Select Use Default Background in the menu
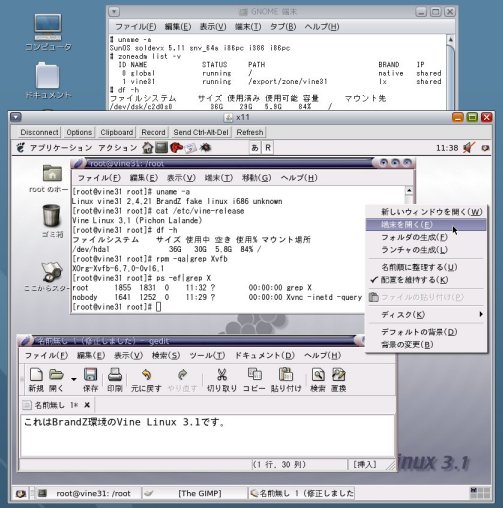Image resolution: width=503 pixels, height=508 pixels. point(427,332)
